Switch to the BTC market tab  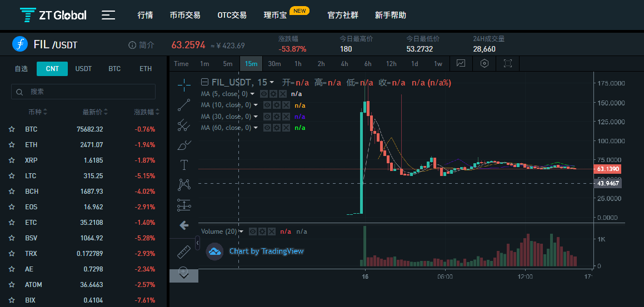[x=114, y=68]
